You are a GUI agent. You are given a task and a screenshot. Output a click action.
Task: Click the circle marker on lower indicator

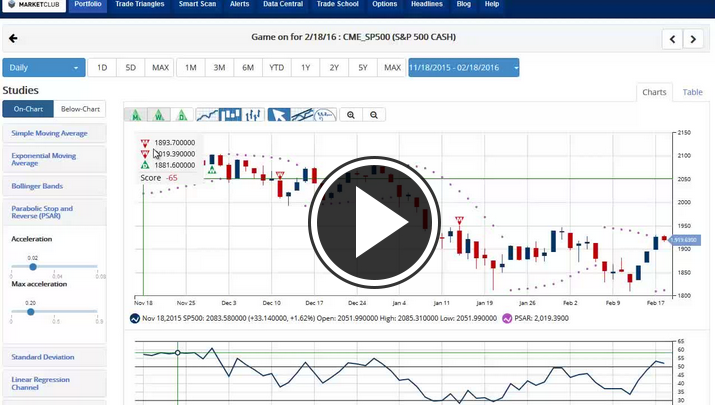177,353
